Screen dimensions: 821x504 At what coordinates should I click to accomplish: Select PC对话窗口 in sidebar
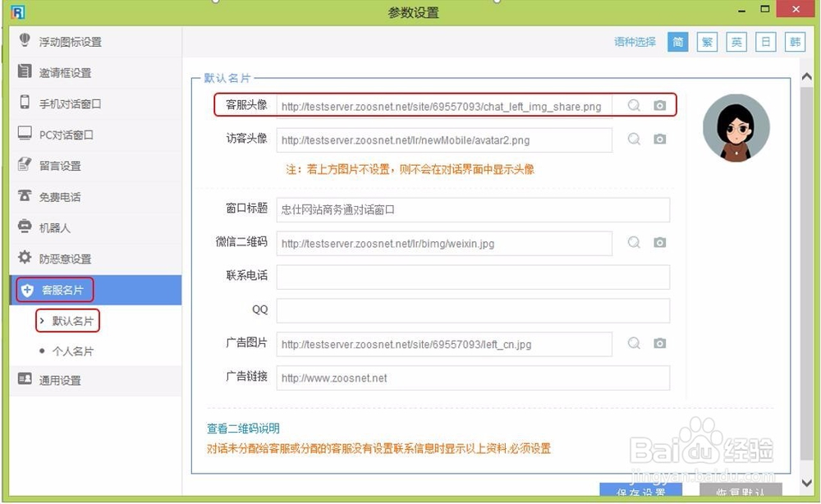[x=96, y=135]
